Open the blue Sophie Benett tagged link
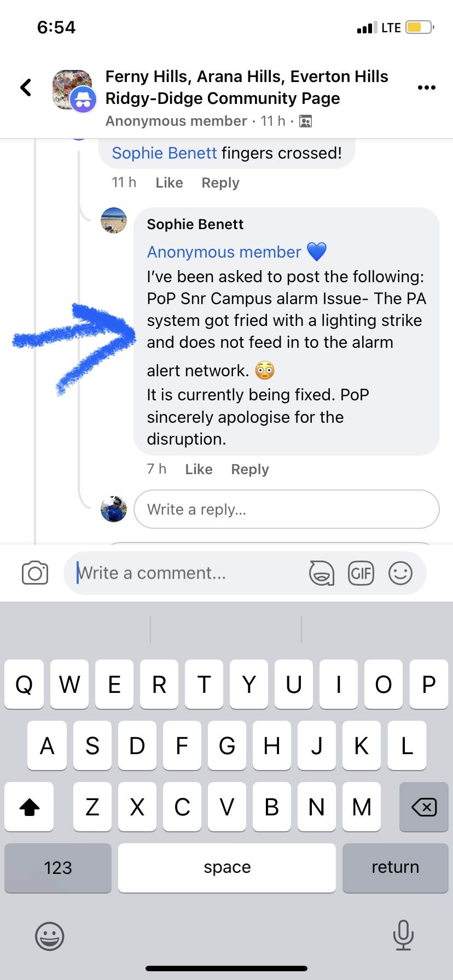Viewport: 453px width, 980px height. pos(164,153)
